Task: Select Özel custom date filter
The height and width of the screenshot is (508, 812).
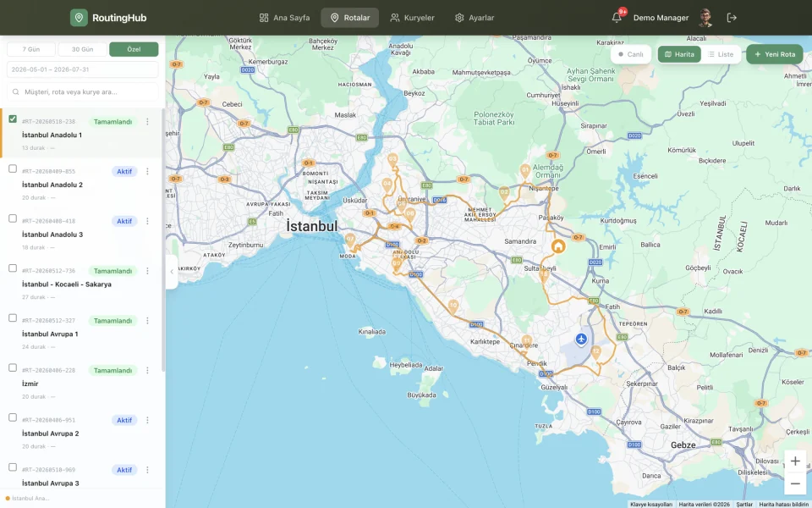Action: pos(134,49)
